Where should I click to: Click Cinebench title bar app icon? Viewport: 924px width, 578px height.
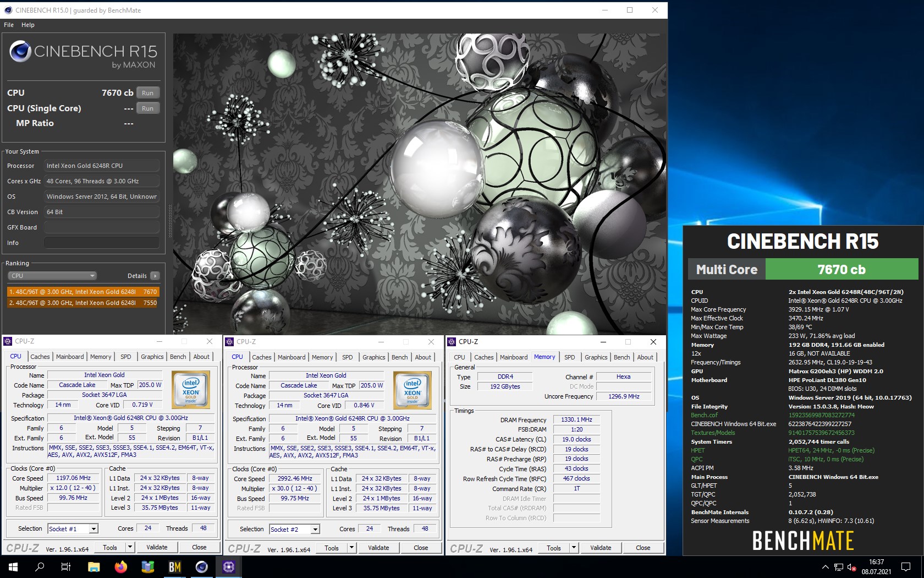(8, 10)
